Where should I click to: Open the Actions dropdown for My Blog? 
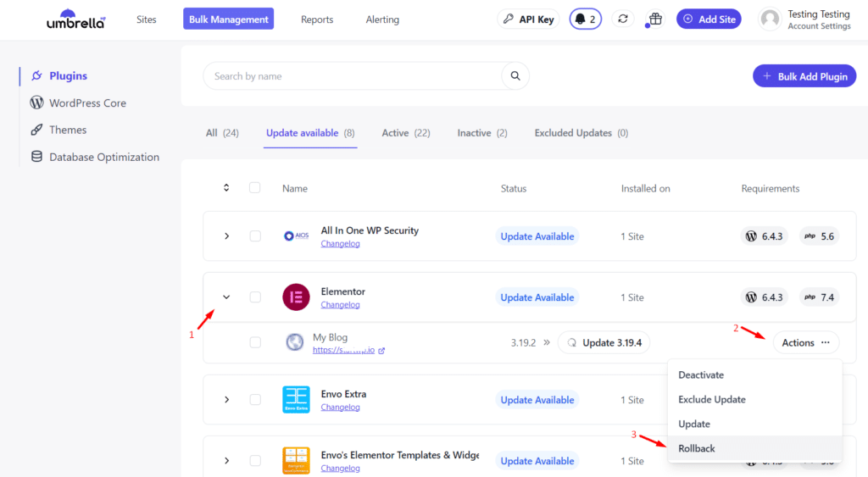806,342
